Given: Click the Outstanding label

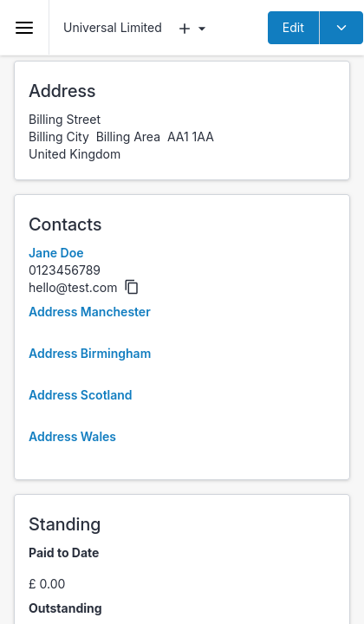Looking at the screenshot, I should point(65,608).
